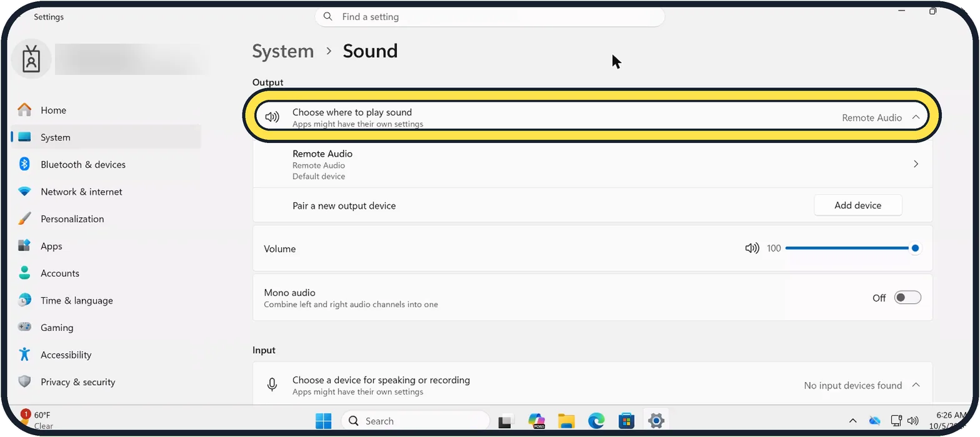Click the volume icon in the system tray
This screenshot has width=980, height=437.
click(x=912, y=421)
